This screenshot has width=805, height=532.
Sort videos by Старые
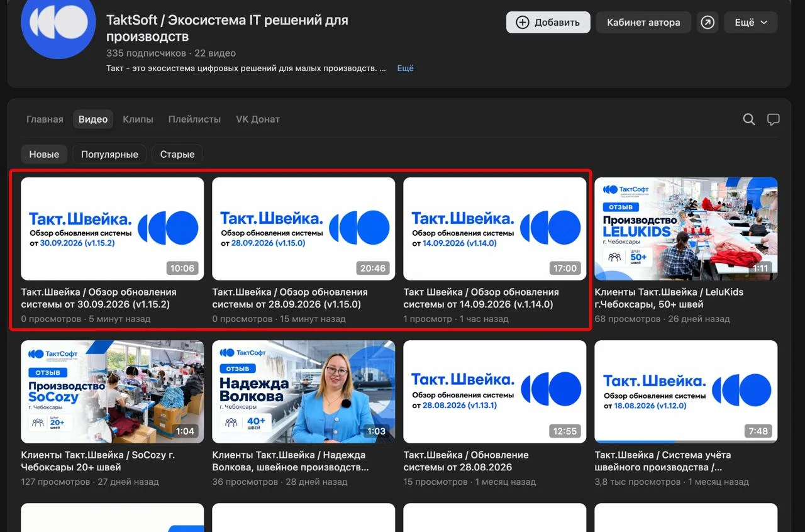tap(177, 154)
